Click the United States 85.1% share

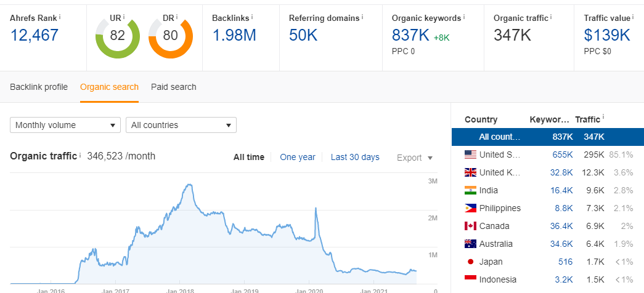621,155
